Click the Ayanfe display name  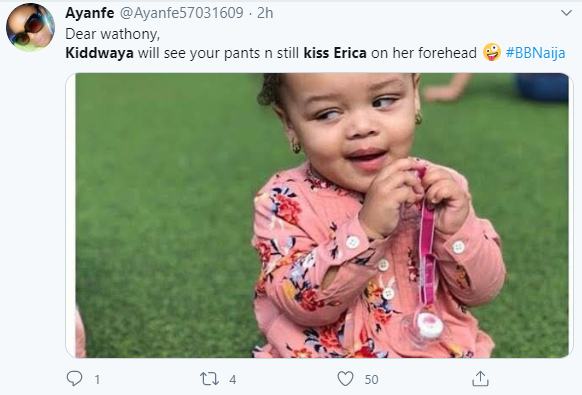tap(90, 13)
